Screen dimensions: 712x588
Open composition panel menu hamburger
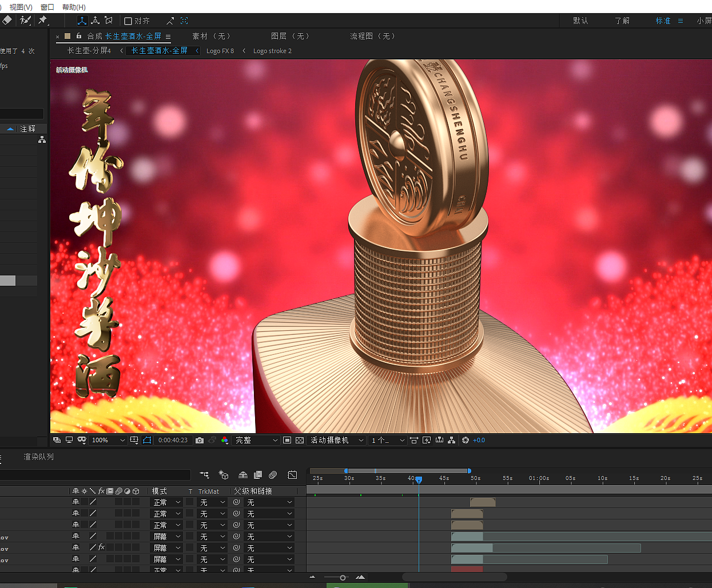pyautogui.click(x=168, y=37)
